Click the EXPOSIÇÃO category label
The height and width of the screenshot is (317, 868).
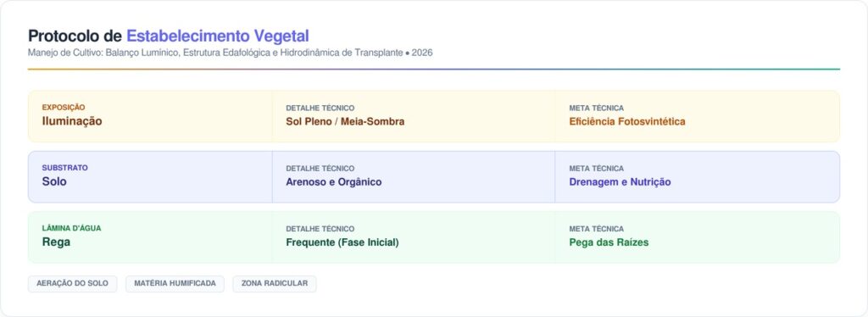pyautogui.click(x=64, y=108)
